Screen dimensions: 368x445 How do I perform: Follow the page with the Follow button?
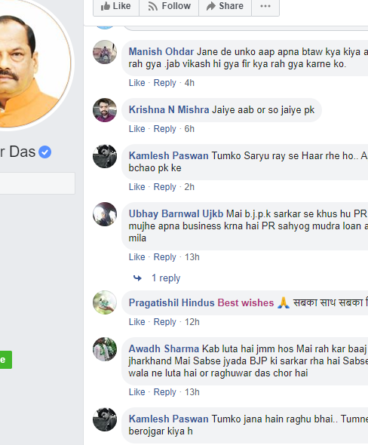pyautogui.click(x=169, y=6)
